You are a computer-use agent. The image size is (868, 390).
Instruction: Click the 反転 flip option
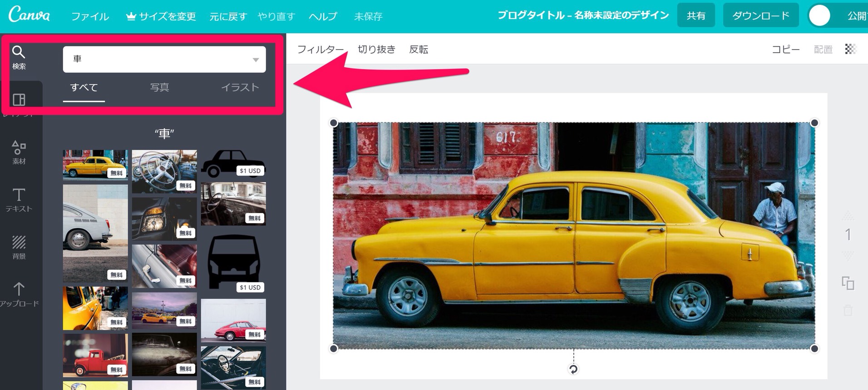pyautogui.click(x=419, y=49)
